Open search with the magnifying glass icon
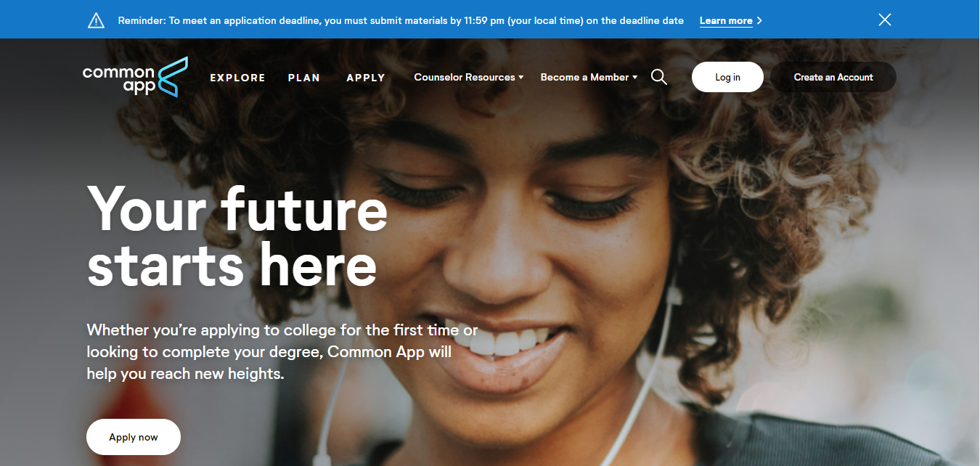This screenshot has width=980, height=466. [658, 77]
